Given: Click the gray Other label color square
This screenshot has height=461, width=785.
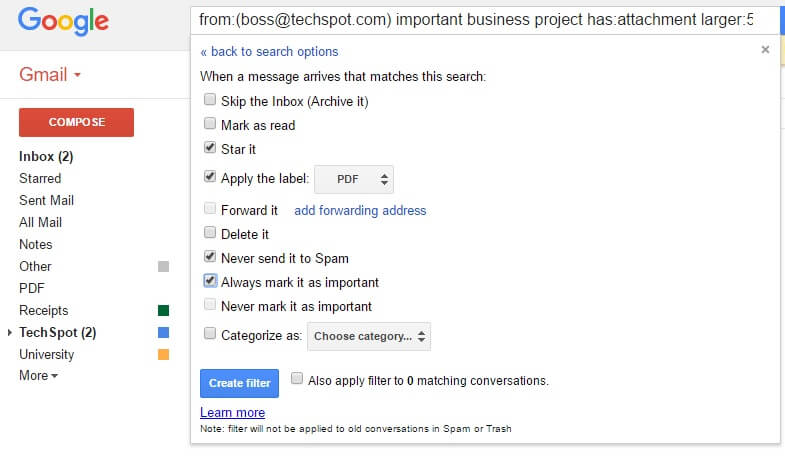Looking at the screenshot, I should (x=163, y=266).
